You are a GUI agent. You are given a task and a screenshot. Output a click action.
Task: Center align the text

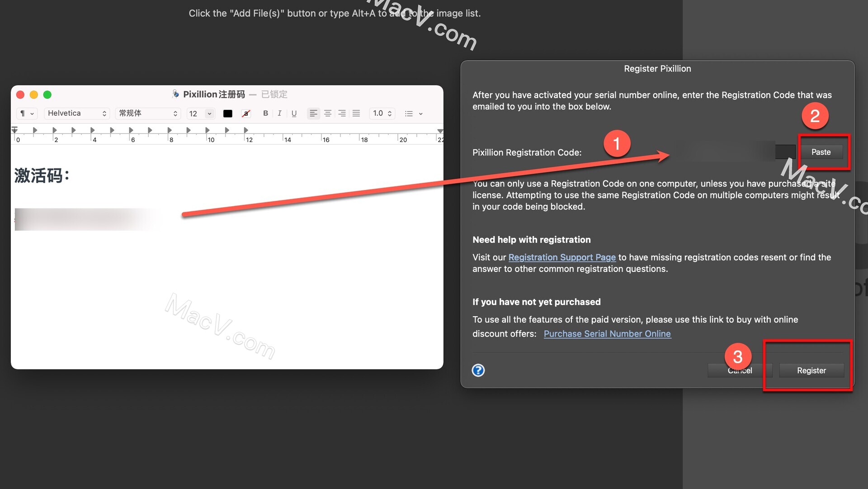(x=328, y=113)
